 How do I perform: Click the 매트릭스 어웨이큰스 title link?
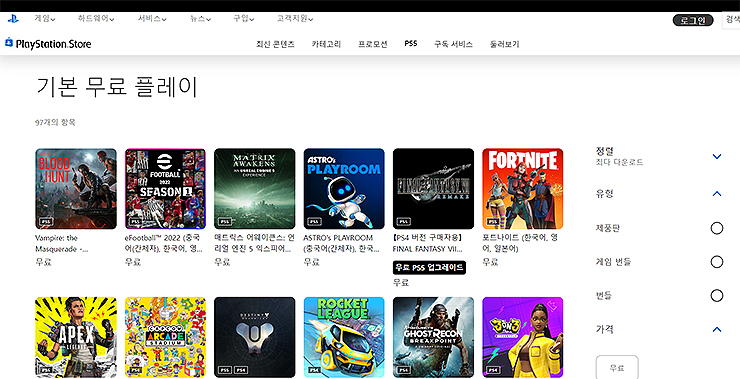point(254,244)
